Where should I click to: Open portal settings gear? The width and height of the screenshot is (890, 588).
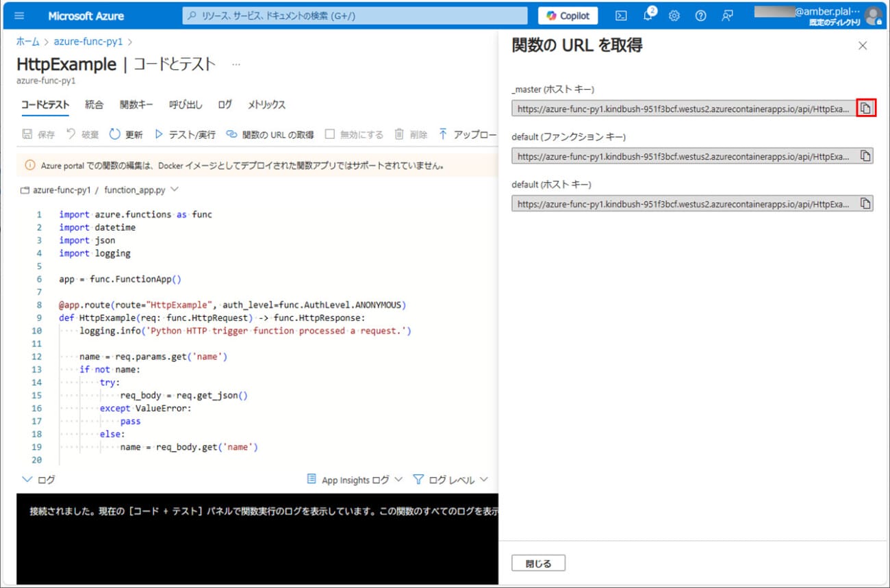point(674,16)
